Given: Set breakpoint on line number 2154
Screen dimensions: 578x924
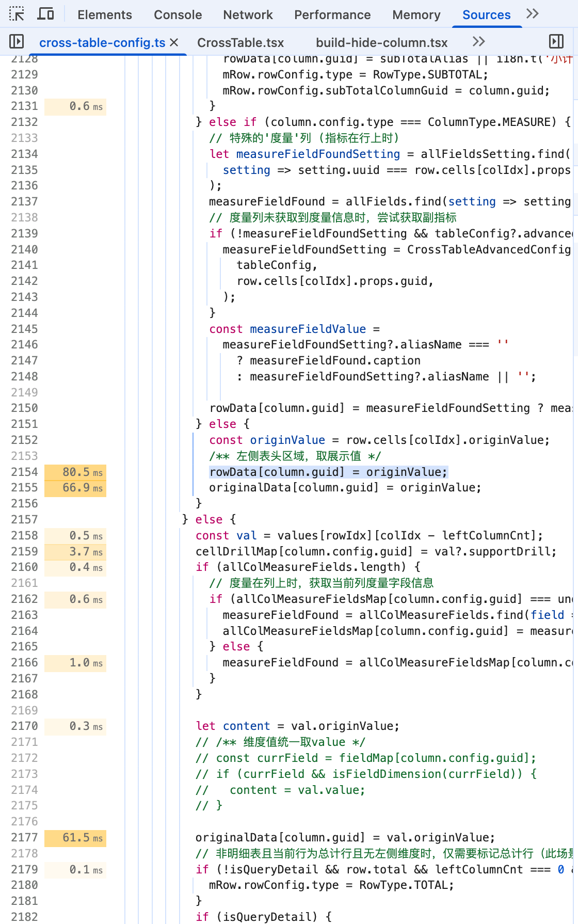Looking at the screenshot, I should click(x=25, y=472).
